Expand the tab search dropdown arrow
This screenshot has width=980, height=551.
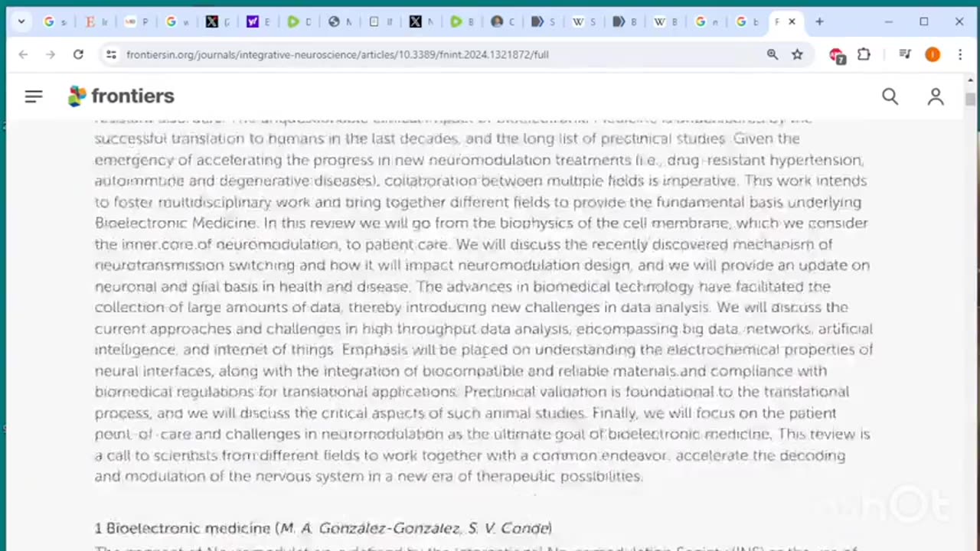pyautogui.click(x=21, y=21)
